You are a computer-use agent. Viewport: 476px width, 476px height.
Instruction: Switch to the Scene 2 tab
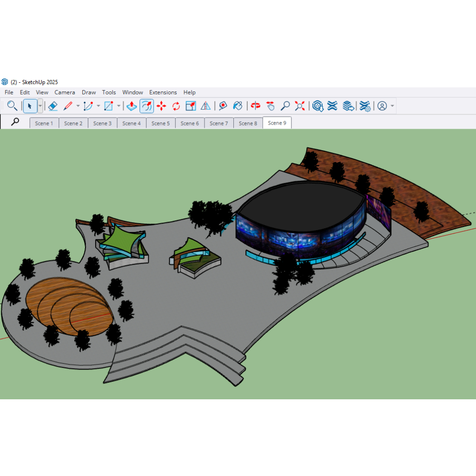(x=73, y=123)
